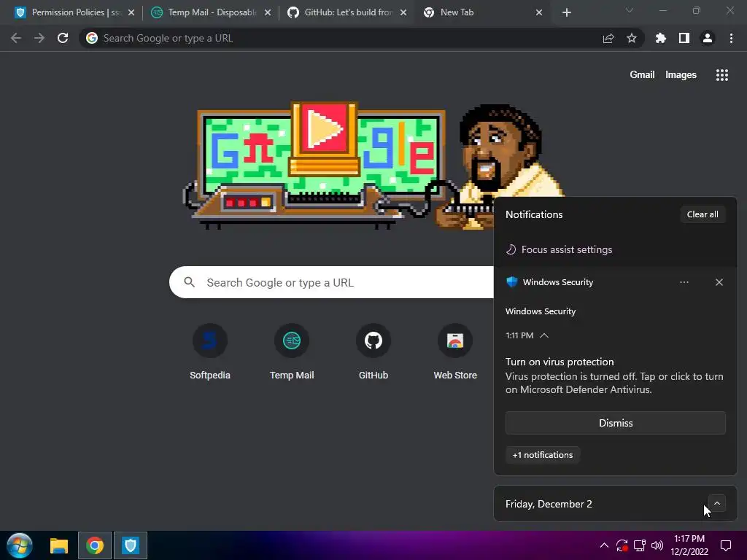The image size is (747, 560).
Task: Close the GitHub tab
Action: click(x=403, y=12)
